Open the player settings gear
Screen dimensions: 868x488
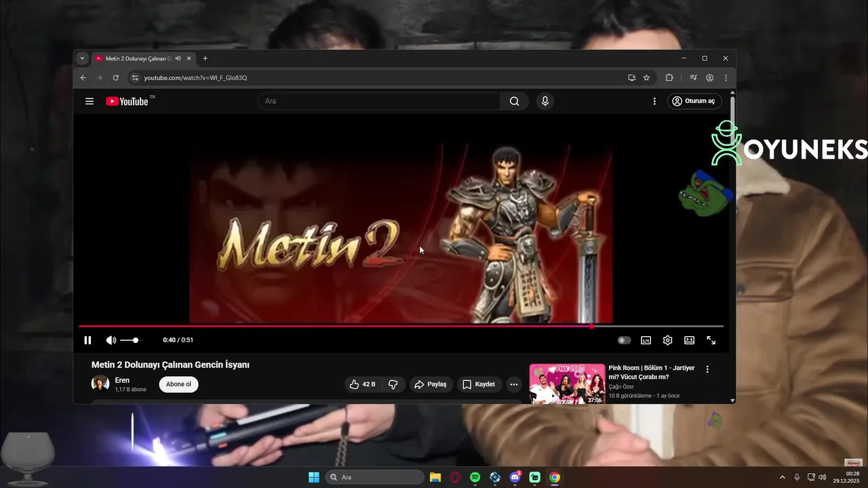(668, 340)
